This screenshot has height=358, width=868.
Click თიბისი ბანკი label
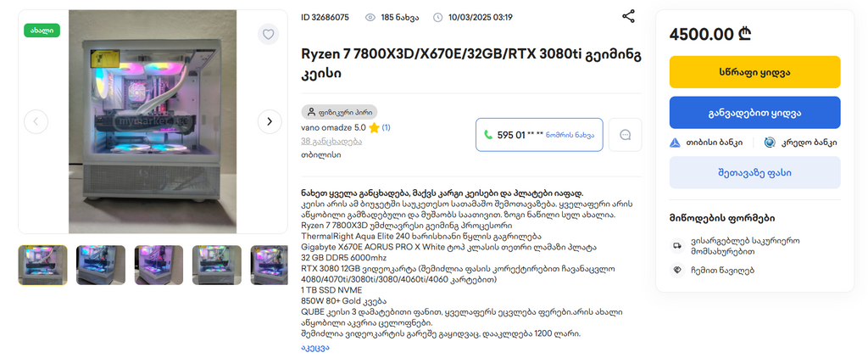[x=714, y=143]
